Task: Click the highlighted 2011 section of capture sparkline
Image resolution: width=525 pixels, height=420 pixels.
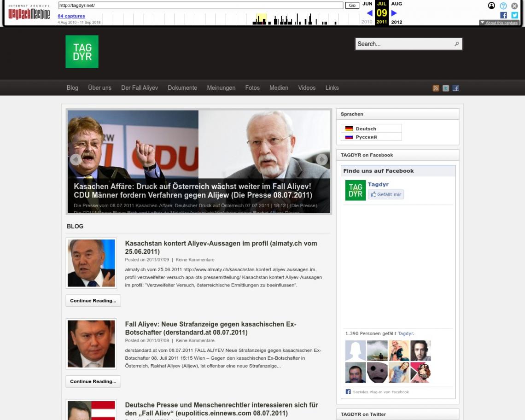Action: pyautogui.click(x=262, y=19)
